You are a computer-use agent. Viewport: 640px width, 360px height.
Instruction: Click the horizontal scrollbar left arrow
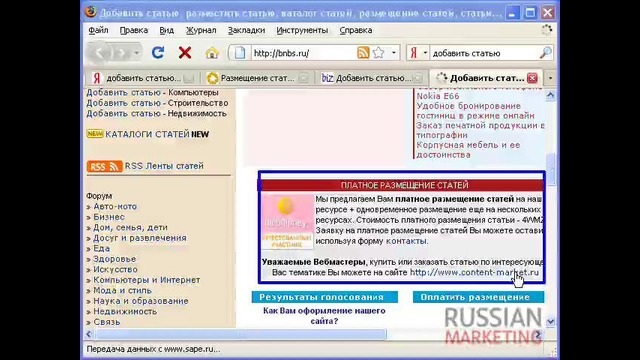(x=89, y=334)
